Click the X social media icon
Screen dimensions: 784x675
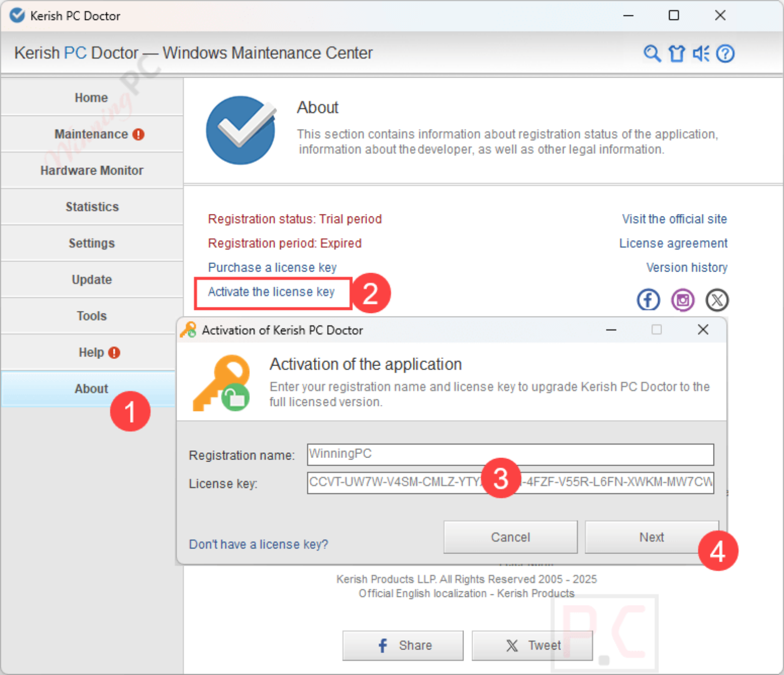717,300
